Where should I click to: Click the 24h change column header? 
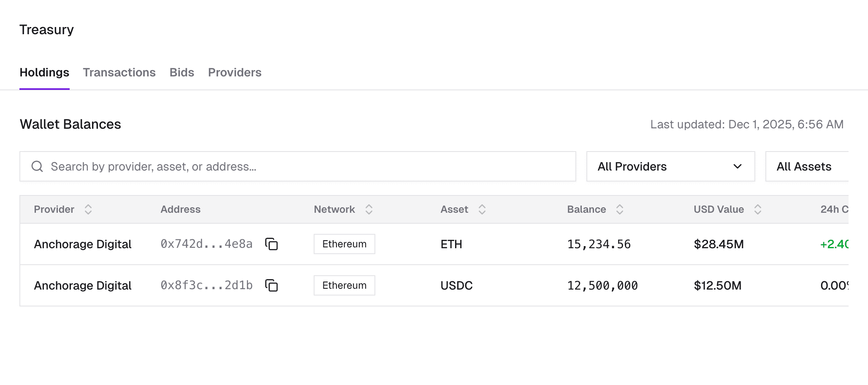click(x=833, y=209)
